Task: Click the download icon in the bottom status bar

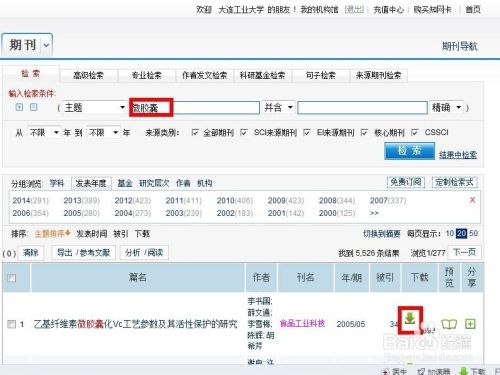Action: tap(463, 371)
